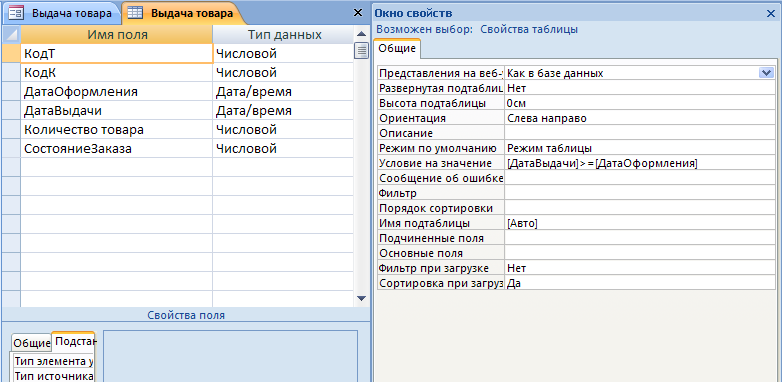
Task: Click the Тип источника property row
Action: pyautogui.click(x=53, y=376)
